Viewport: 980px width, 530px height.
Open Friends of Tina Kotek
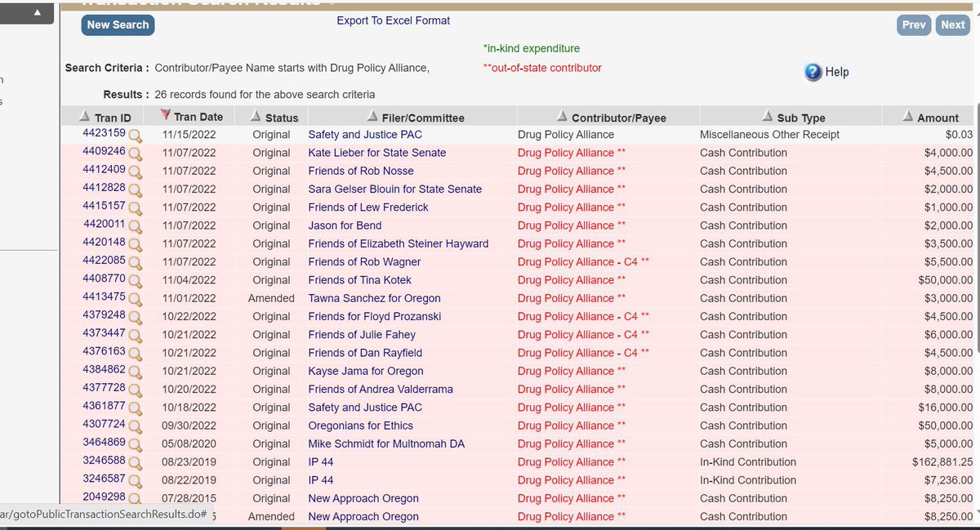tap(360, 280)
